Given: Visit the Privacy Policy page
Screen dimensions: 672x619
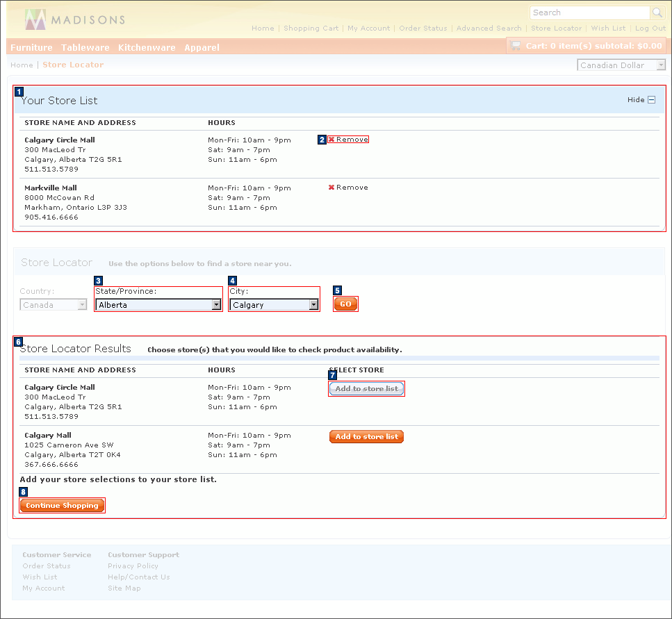Looking at the screenshot, I should point(133,566).
